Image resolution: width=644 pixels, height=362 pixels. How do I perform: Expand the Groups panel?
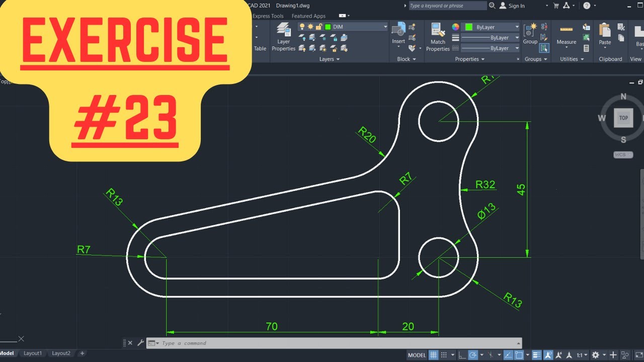(536, 59)
